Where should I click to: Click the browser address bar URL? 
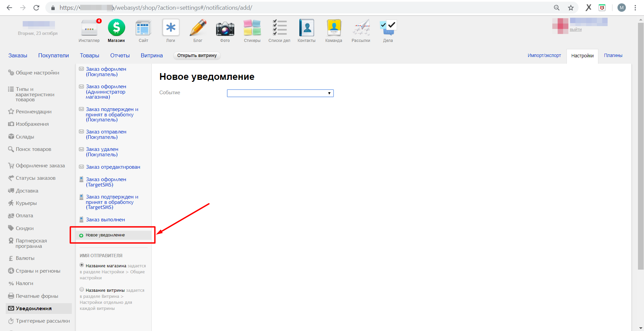point(156,8)
